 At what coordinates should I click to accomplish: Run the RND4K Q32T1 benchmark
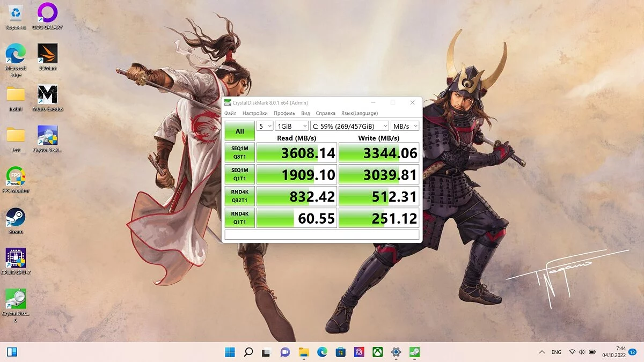(x=239, y=196)
